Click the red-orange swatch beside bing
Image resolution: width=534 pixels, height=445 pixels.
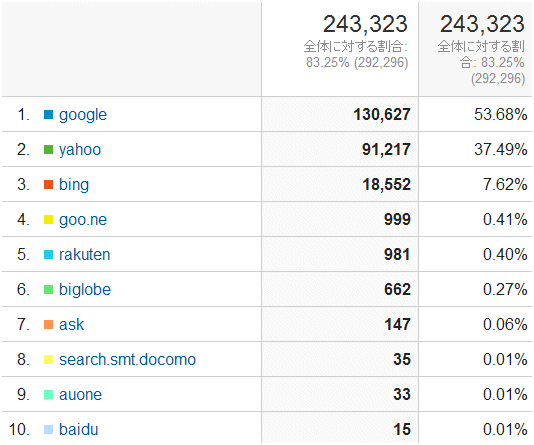pyautogui.click(x=48, y=185)
